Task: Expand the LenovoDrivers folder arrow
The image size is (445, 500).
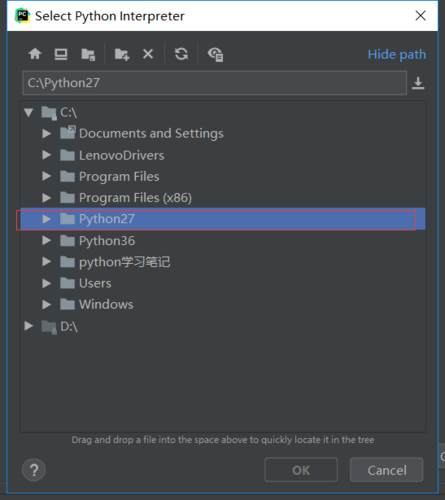Action: (x=47, y=155)
